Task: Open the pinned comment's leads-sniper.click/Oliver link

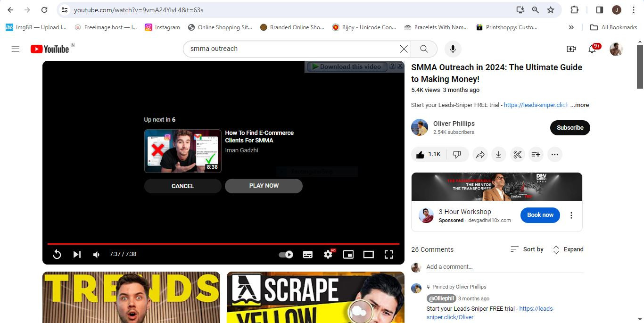Action: click(x=490, y=313)
